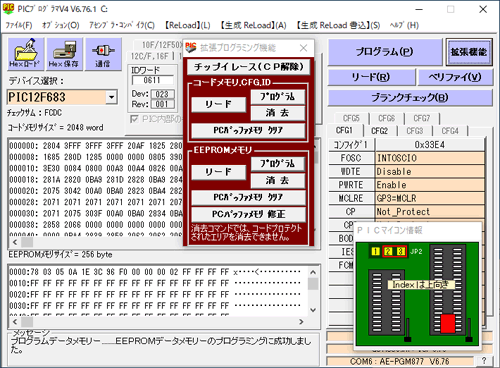
Task: Click the 【生成 ReLoad】(A) menu item
Action: click(x=253, y=25)
